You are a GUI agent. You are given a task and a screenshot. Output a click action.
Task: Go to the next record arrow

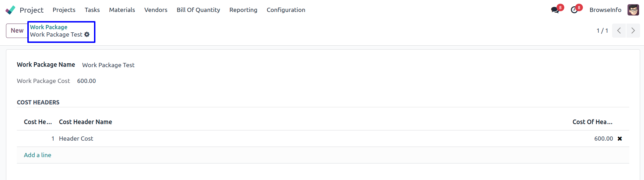[633, 31]
